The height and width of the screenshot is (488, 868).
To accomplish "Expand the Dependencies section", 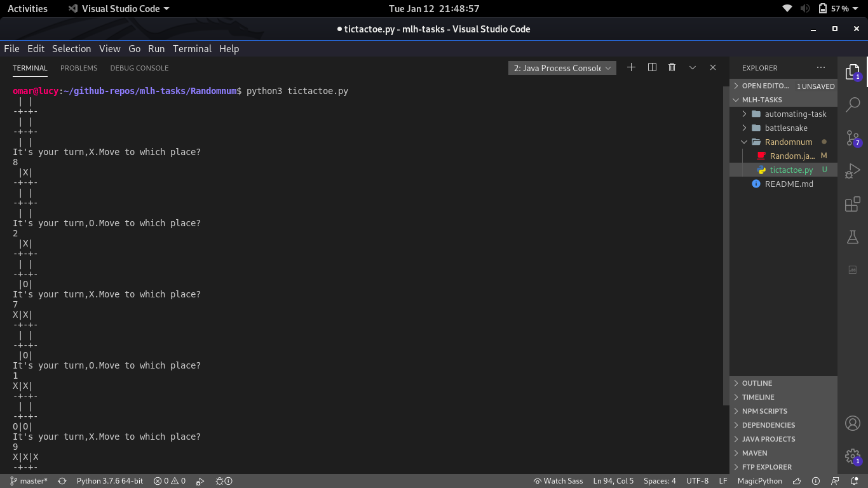I will tap(783, 425).
